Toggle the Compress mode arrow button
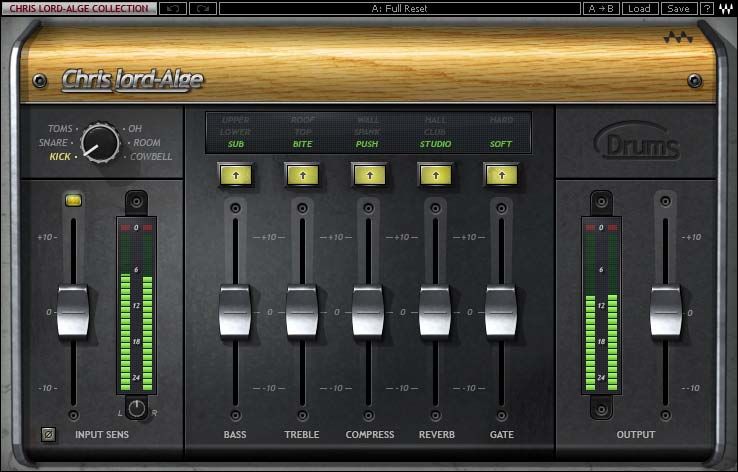This screenshot has height=472, width=738. click(x=369, y=176)
